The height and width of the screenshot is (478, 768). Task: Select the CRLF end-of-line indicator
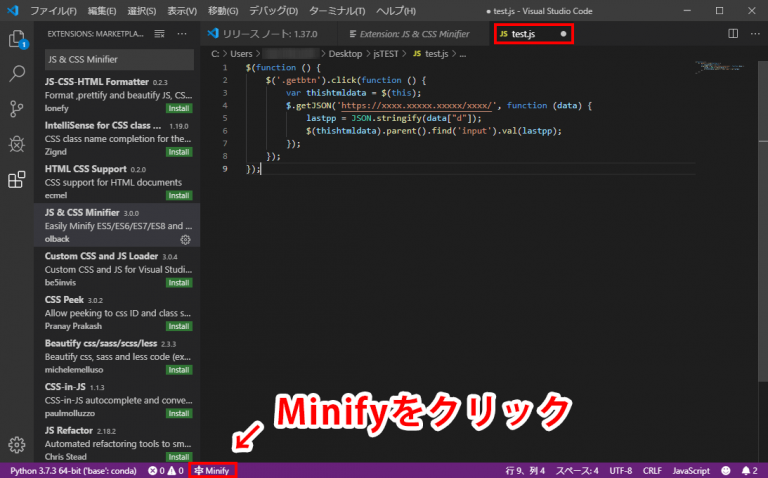(x=651, y=470)
